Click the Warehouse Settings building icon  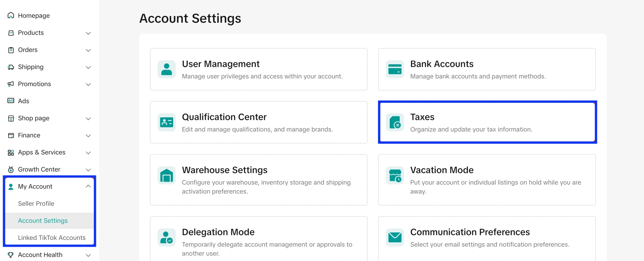pos(166,175)
